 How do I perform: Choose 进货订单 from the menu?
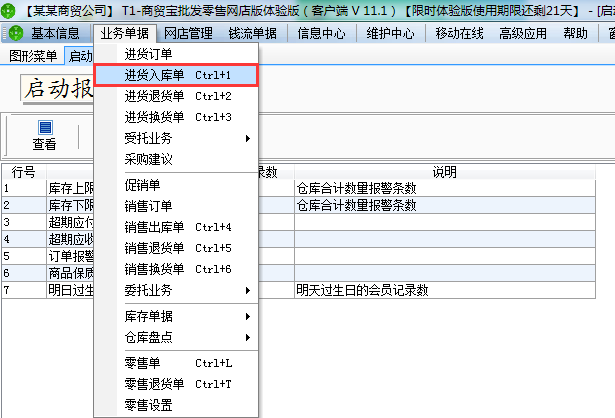tap(176, 54)
